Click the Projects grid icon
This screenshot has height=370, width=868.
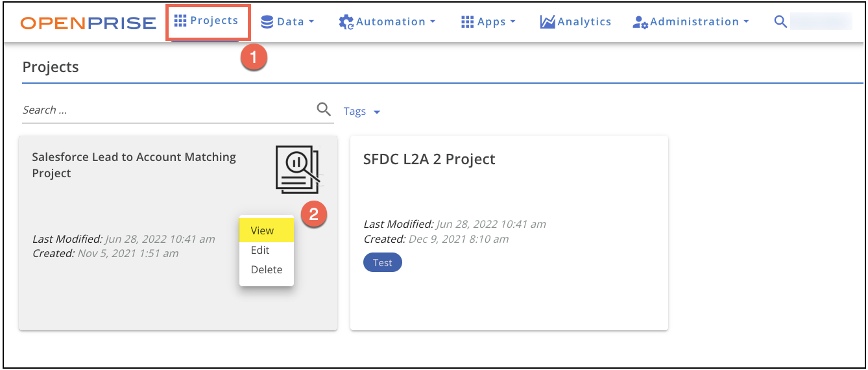coord(180,21)
